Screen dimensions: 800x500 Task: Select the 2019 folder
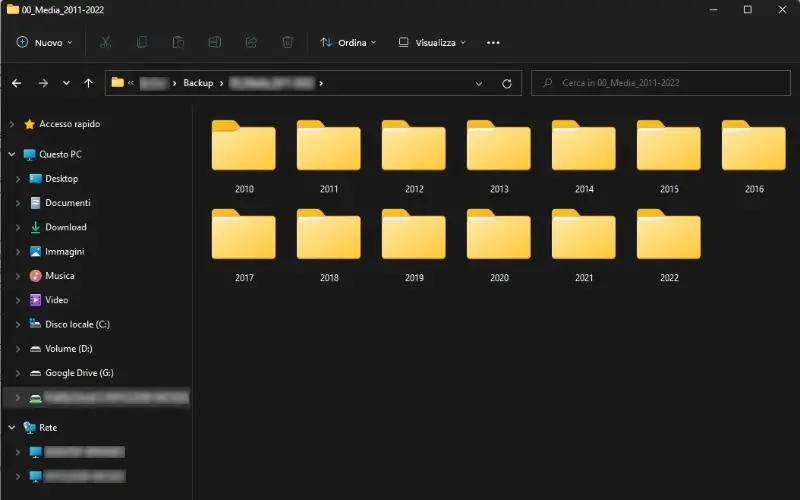click(x=414, y=245)
